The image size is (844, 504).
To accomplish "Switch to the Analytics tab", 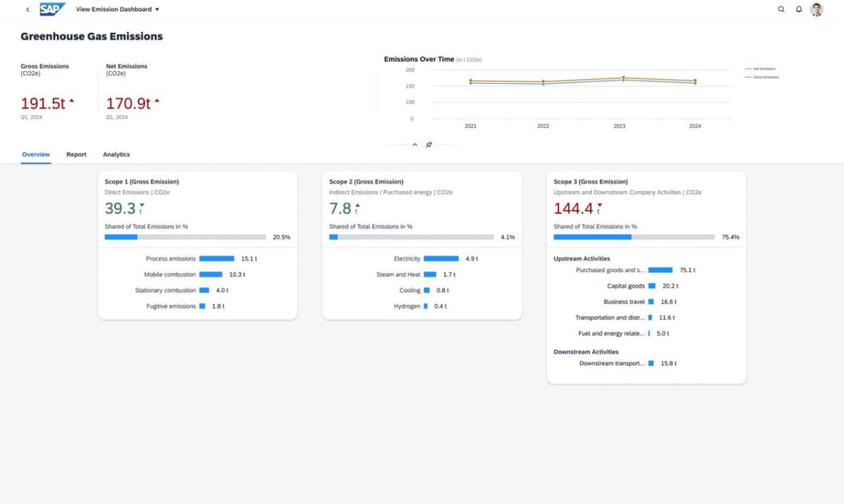I will [116, 155].
